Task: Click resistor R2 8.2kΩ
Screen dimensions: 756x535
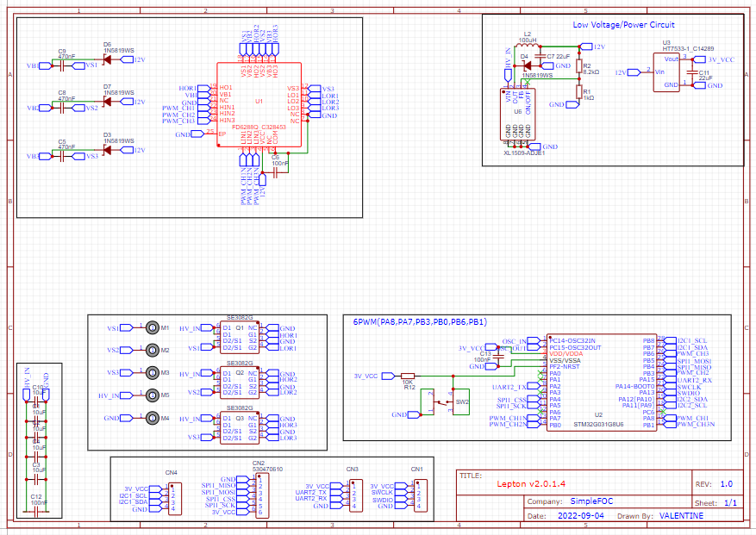Action: click(579, 66)
